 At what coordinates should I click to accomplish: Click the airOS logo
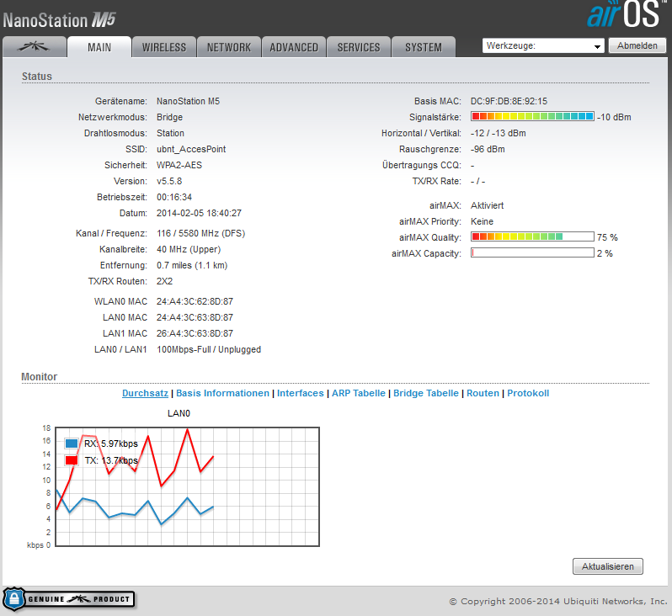pos(627,14)
